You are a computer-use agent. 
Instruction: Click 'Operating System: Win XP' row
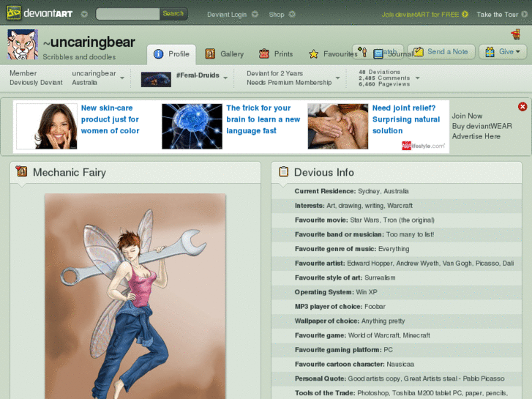[x=397, y=292]
